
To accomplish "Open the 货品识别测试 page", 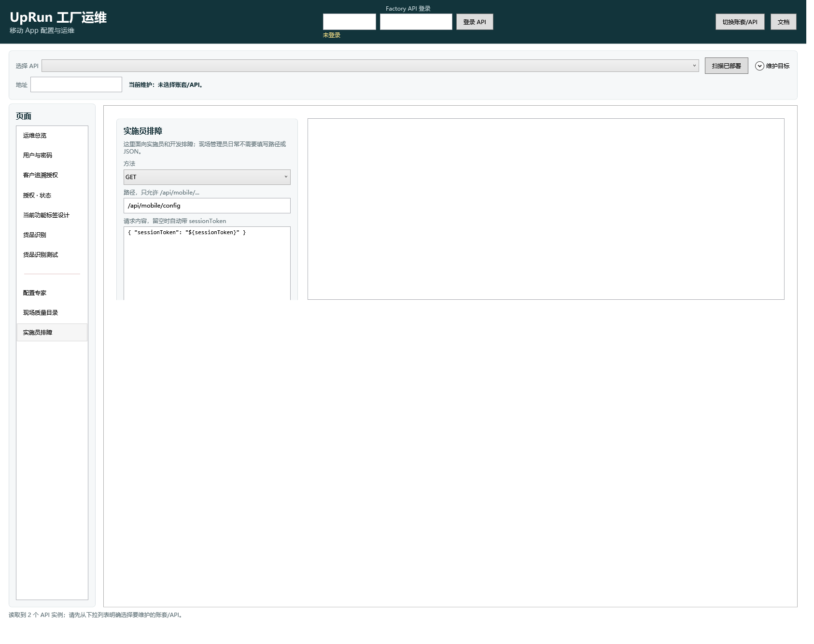I will 52,255.
